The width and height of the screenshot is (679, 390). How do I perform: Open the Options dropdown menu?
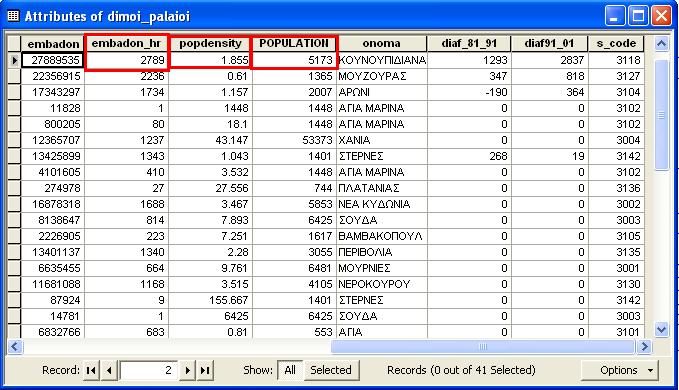pos(620,371)
